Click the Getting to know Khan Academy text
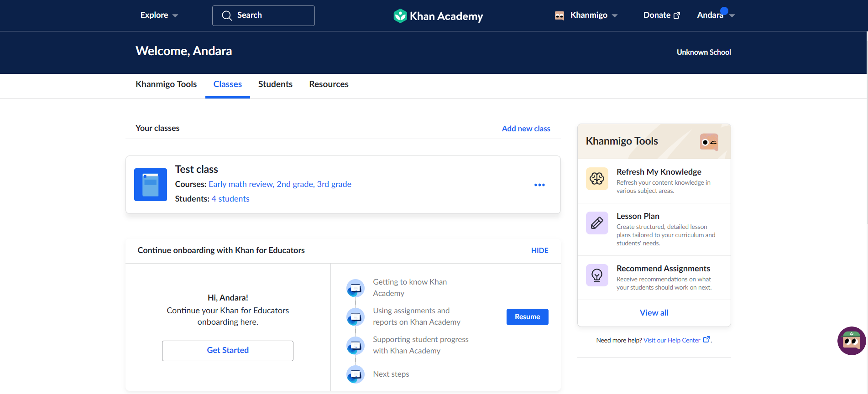This screenshot has width=868, height=394. [410, 288]
